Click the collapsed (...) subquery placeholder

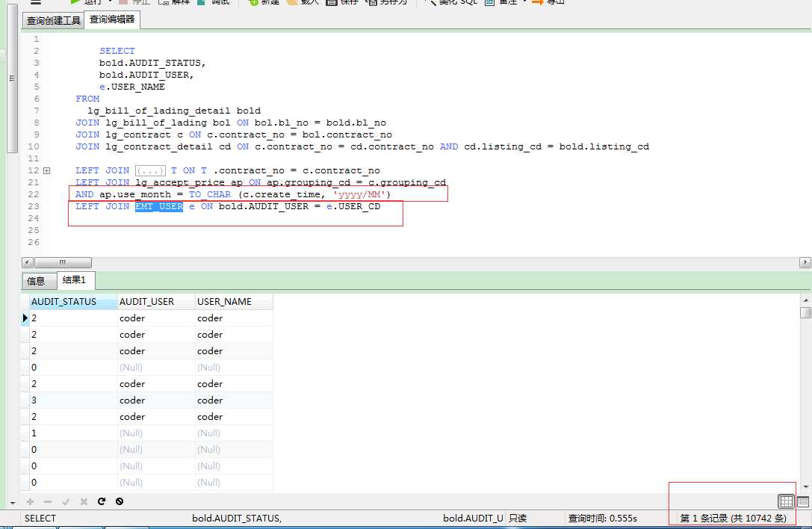point(150,170)
